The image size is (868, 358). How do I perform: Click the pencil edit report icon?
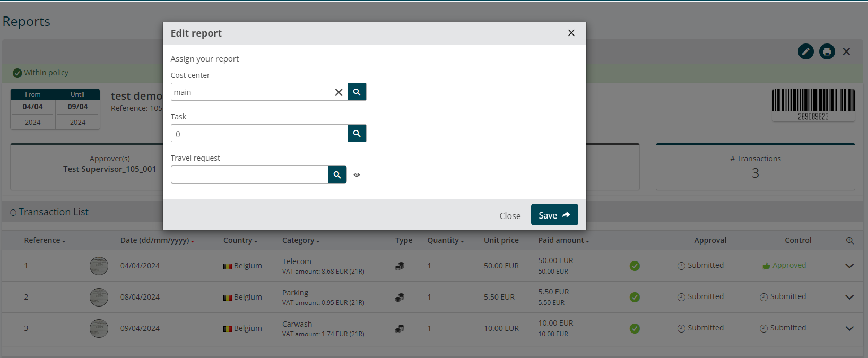(805, 51)
